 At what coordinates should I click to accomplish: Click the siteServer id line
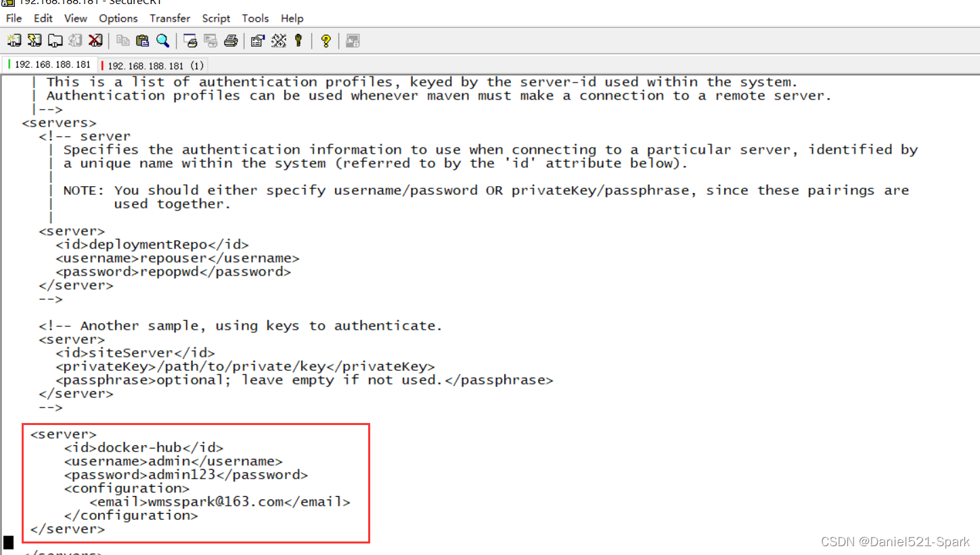coord(135,353)
